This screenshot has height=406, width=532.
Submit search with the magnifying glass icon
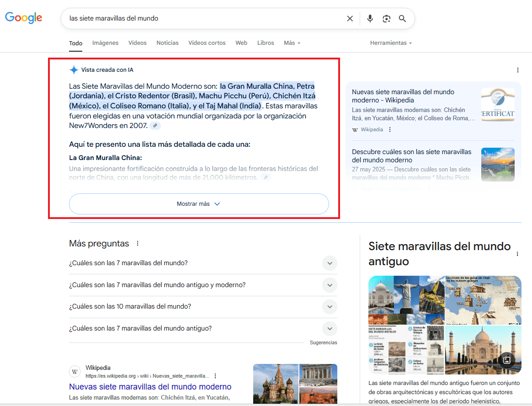click(x=402, y=18)
